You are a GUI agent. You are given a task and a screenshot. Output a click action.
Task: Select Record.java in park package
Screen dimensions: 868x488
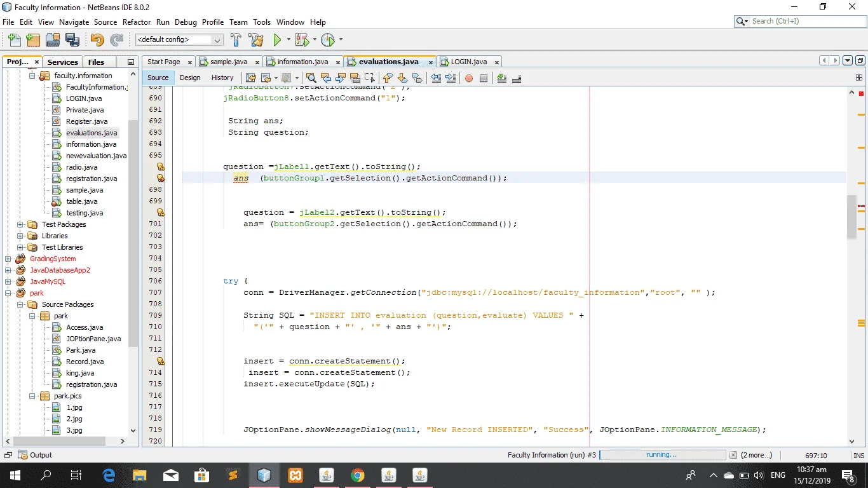pos(85,362)
